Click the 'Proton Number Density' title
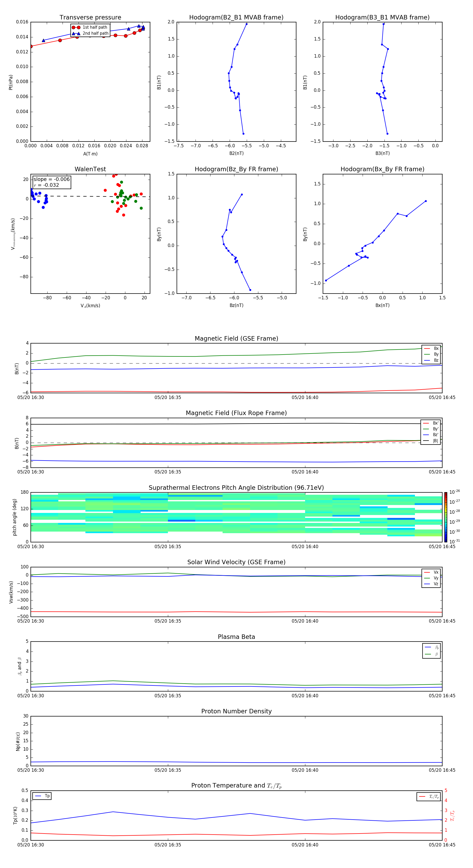Viewport: 473px width, 868px height. coord(236,711)
